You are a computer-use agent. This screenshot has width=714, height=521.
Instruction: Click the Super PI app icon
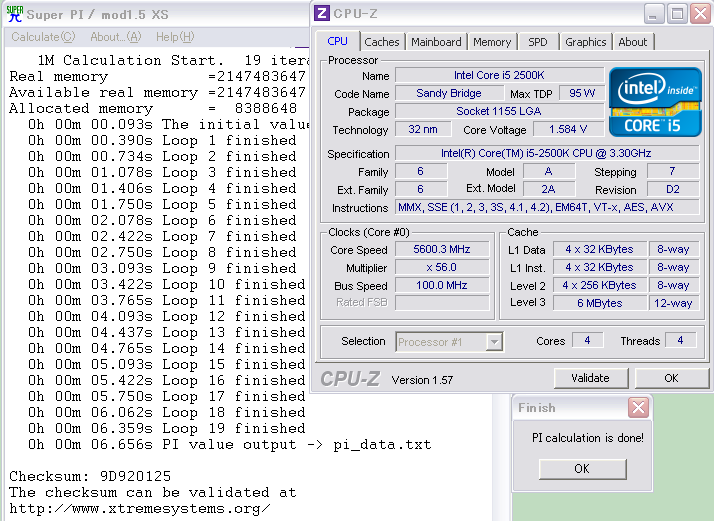pos(15,14)
